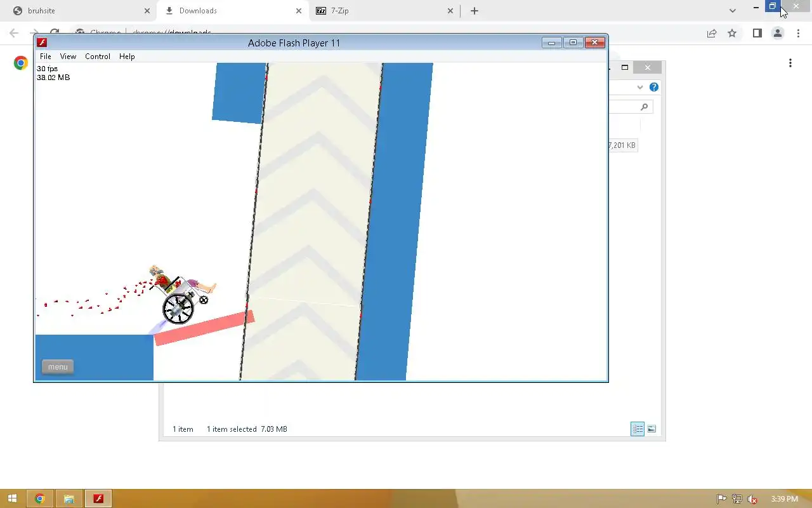Open network icon in system tray

[x=737, y=499]
